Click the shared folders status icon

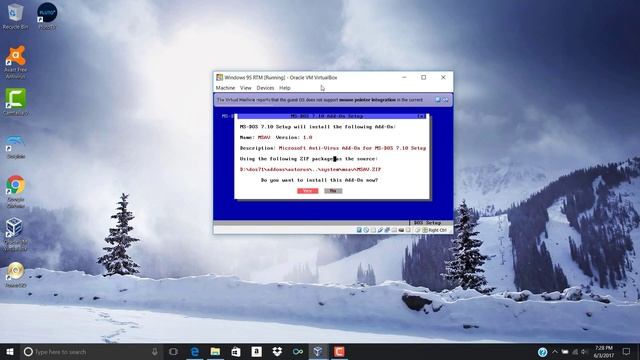394,230
